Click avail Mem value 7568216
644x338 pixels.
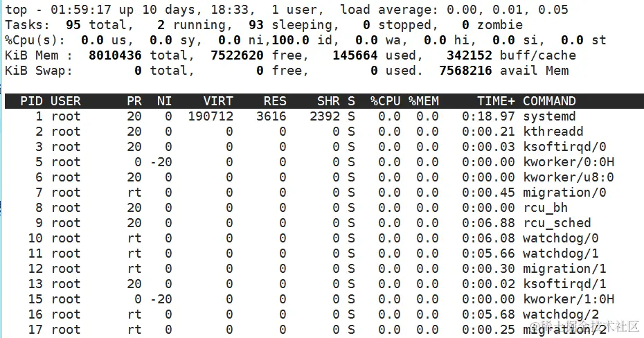coord(465,71)
